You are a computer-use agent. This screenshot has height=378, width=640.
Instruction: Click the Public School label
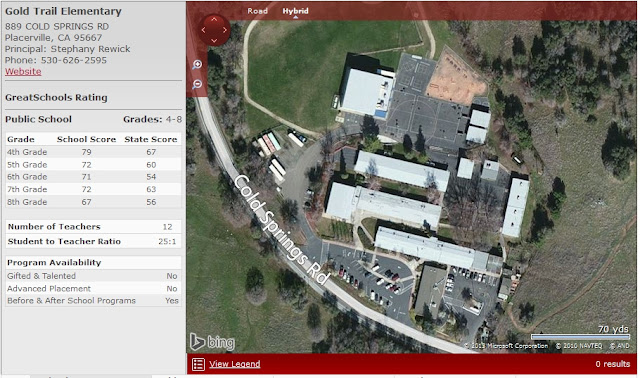(x=38, y=119)
